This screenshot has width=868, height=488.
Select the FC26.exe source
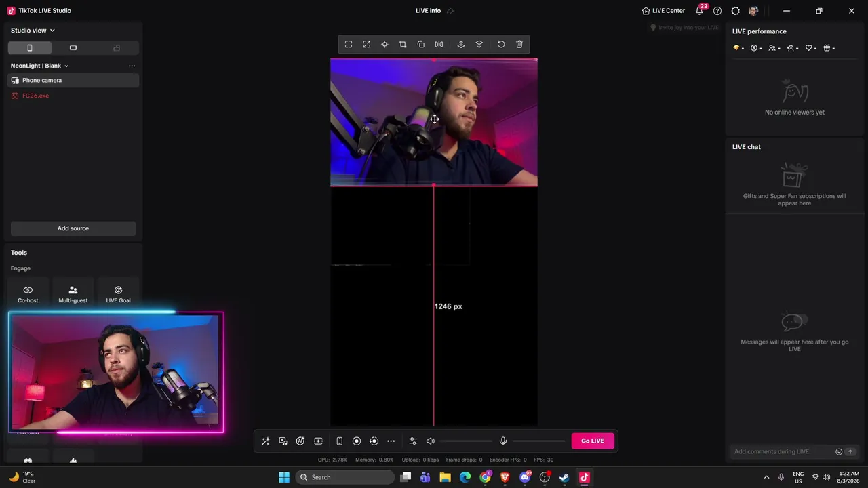click(x=73, y=96)
